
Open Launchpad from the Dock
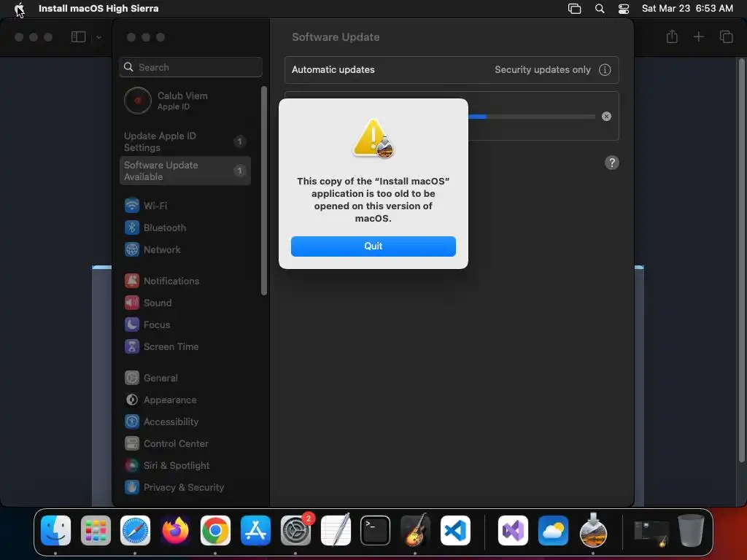tap(96, 531)
